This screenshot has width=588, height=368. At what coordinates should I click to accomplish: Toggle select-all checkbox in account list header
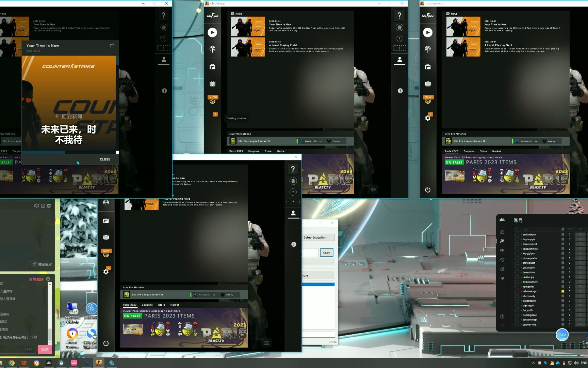pos(517,229)
